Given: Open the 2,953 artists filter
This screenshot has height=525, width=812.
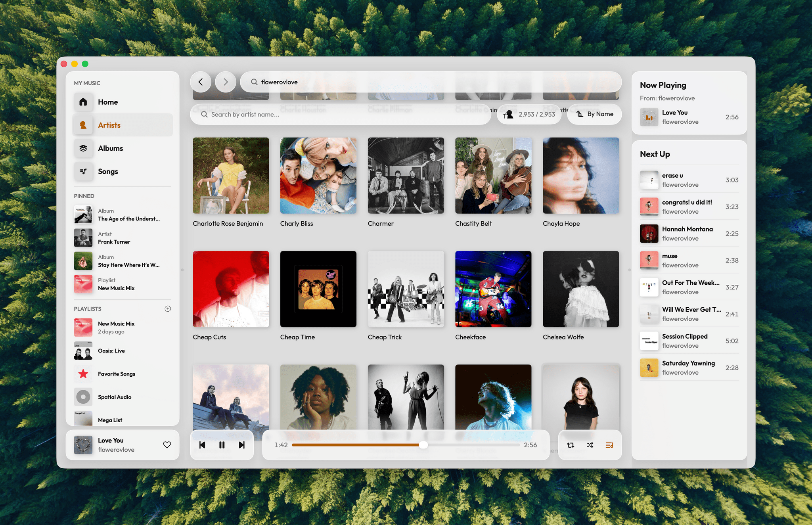Looking at the screenshot, I should tap(529, 114).
